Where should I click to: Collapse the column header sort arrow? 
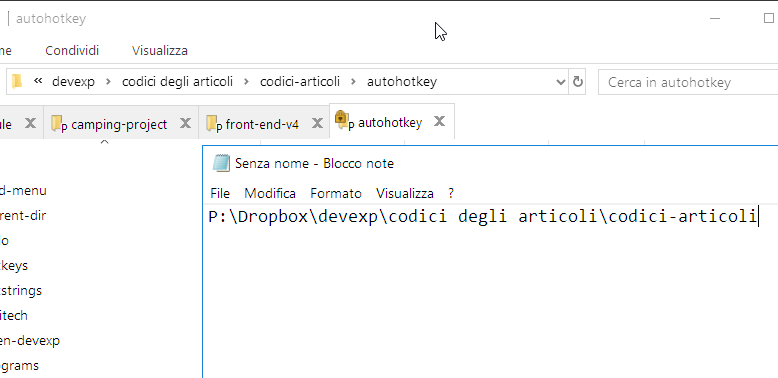pyautogui.click(x=104, y=142)
